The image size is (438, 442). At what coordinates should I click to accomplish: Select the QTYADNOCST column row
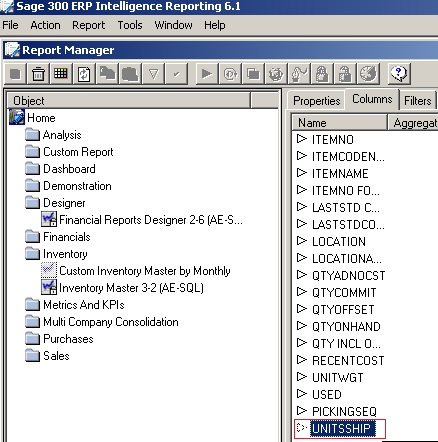[349, 275]
